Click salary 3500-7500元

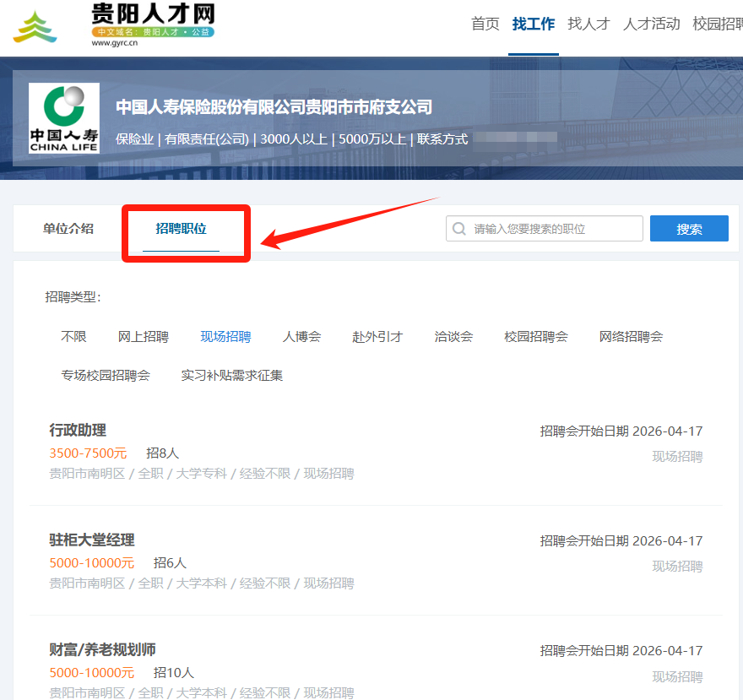(x=88, y=453)
